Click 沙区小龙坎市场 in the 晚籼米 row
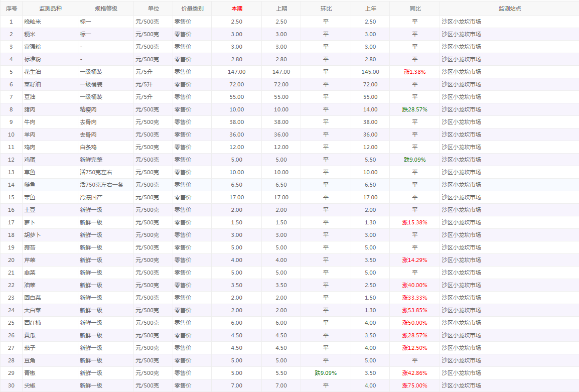This screenshot has width=579, height=392. [x=461, y=22]
